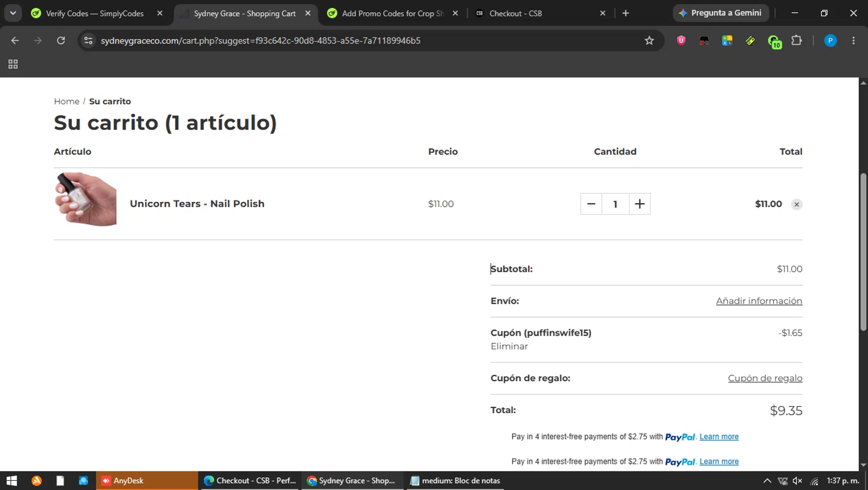This screenshot has width=868, height=490.
Task: Click the Pregunta a Gemini button
Action: (x=720, y=13)
